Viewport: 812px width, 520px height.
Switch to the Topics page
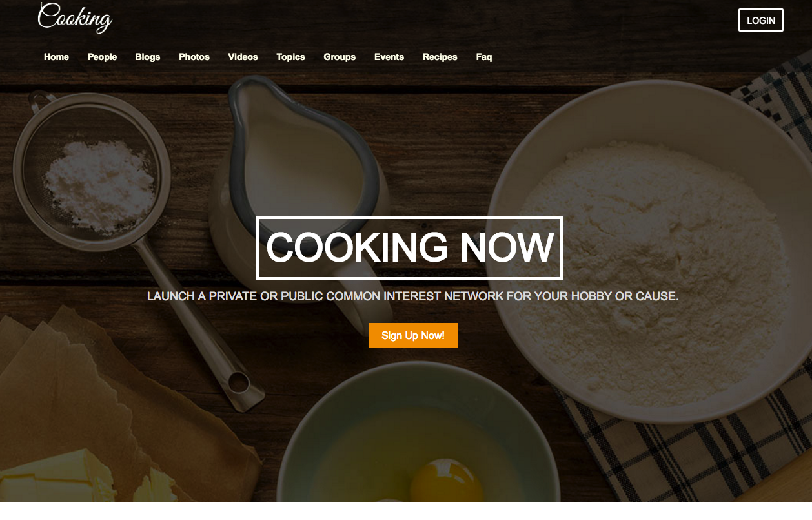pos(290,57)
